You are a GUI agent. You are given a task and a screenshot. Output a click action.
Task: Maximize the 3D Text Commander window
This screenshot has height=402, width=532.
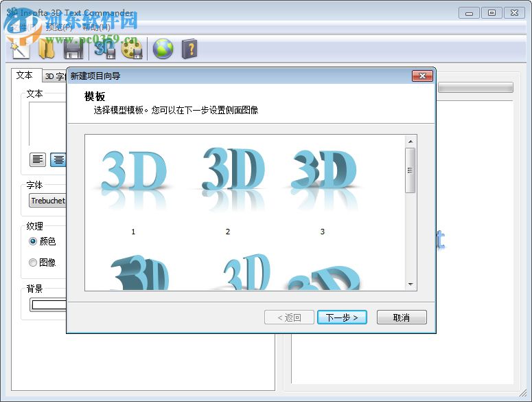click(x=491, y=13)
